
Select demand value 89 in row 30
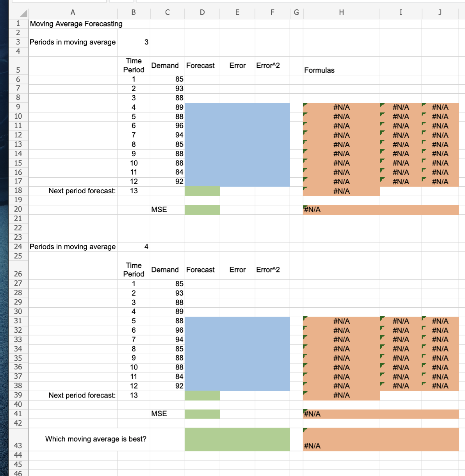[x=167, y=312]
